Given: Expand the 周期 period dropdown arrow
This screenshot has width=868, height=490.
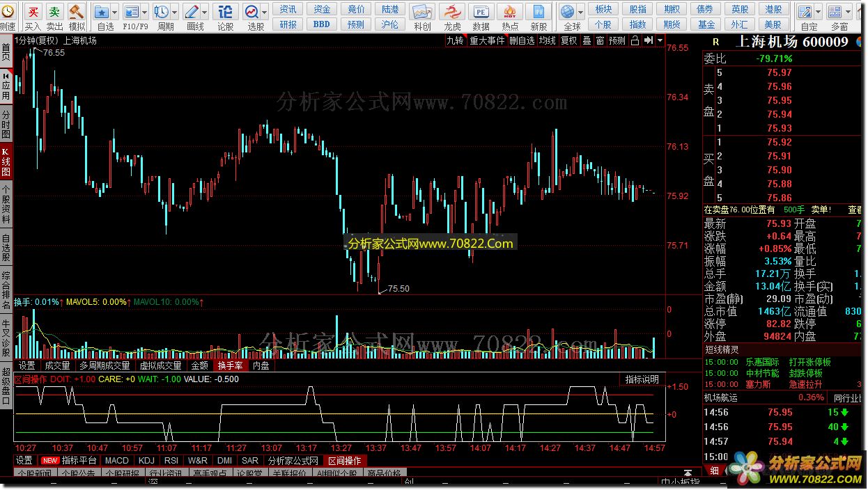Looking at the screenshot, I should click(174, 12).
